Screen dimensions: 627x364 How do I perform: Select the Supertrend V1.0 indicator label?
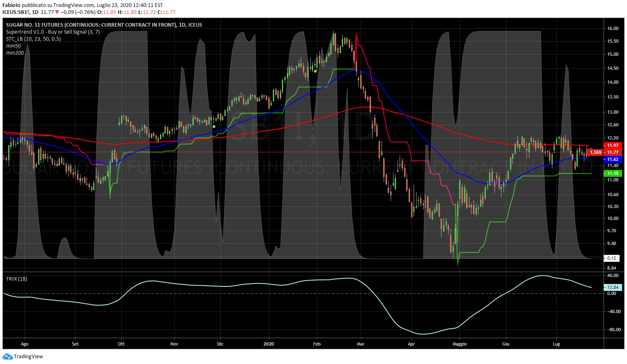(x=53, y=32)
